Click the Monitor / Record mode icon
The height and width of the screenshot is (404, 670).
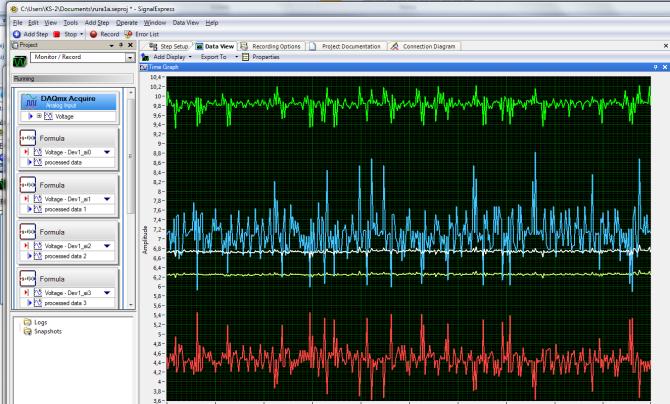pos(20,62)
